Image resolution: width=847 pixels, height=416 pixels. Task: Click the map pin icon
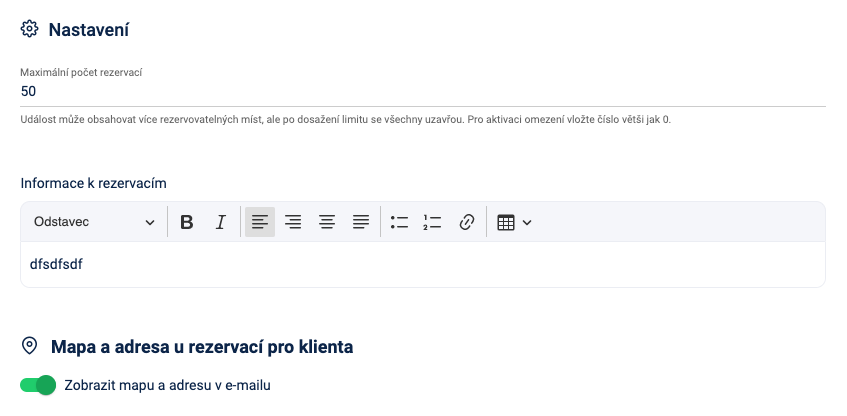pos(29,347)
